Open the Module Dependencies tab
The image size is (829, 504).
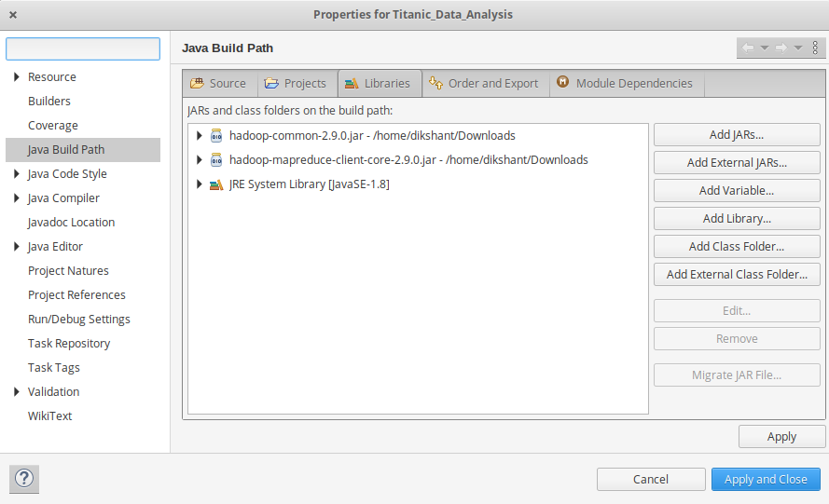click(627, 84)
